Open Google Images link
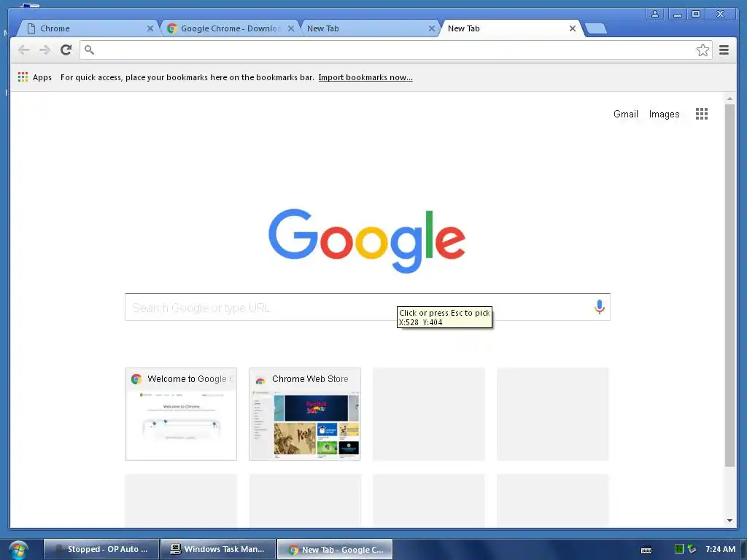747x560 pixels. click(x=664, y=114)
